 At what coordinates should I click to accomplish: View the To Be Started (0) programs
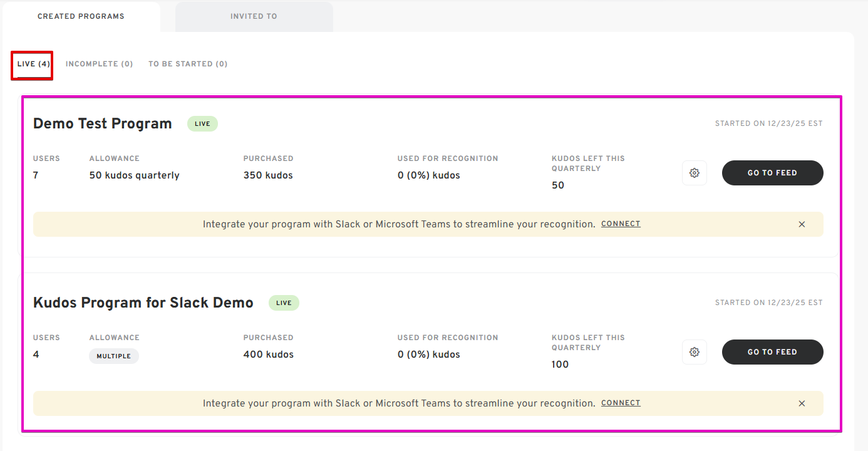188,64
